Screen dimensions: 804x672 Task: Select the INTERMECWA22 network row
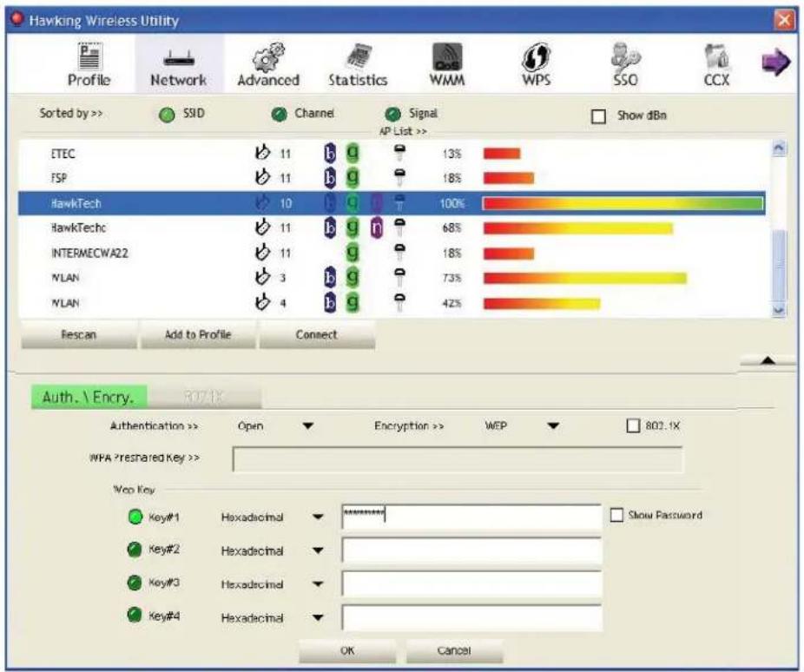pyautogui.click(x=392, y=253)
